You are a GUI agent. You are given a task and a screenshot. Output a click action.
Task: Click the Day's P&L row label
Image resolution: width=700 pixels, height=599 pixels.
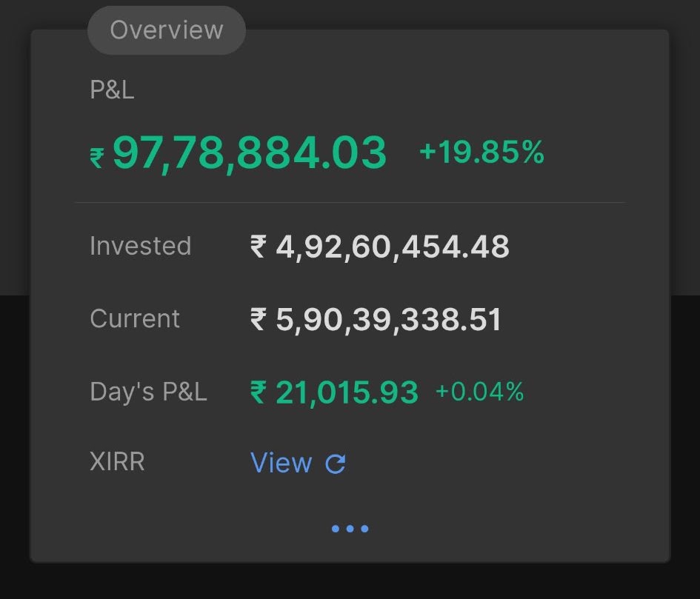coord(148,392)
